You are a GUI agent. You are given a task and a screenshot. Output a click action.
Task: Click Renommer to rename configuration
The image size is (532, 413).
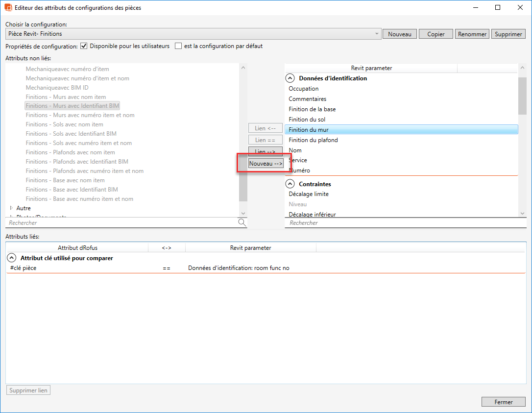[x=472, y=34]
